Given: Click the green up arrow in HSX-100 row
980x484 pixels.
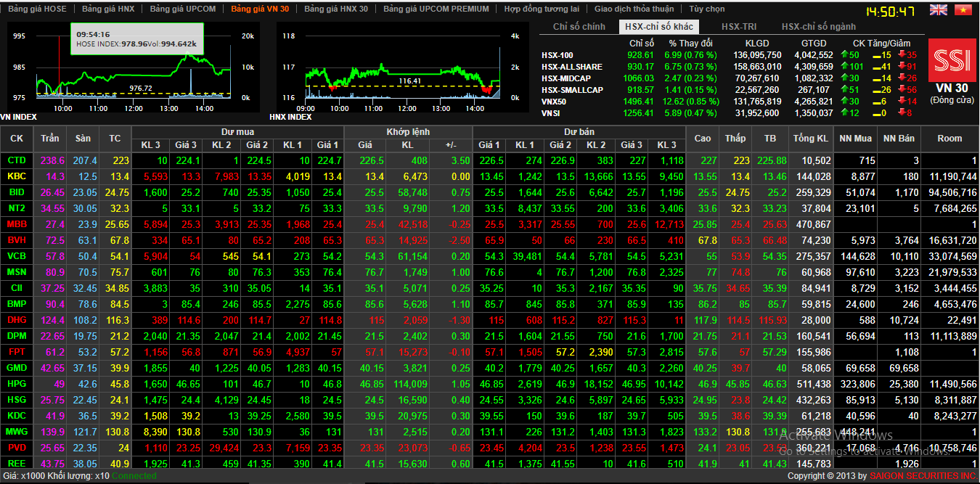Looking at the screenshot, I should (x=845, y=54).
